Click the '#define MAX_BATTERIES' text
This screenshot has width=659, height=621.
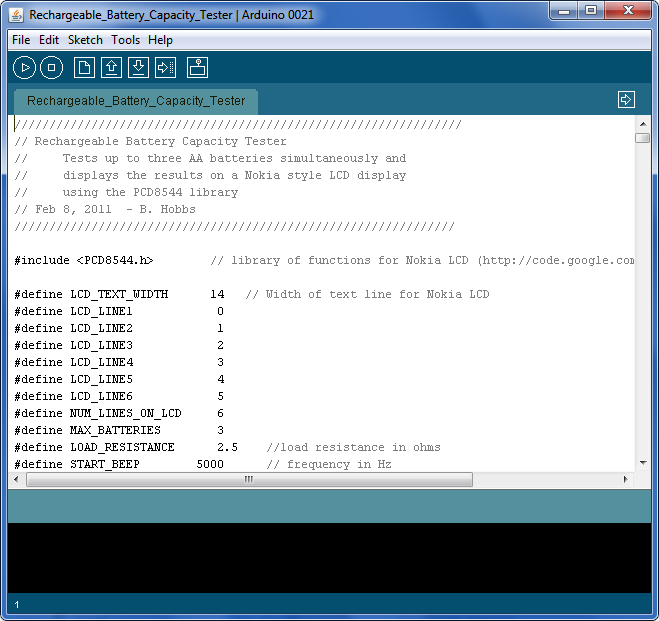point(87,430)
